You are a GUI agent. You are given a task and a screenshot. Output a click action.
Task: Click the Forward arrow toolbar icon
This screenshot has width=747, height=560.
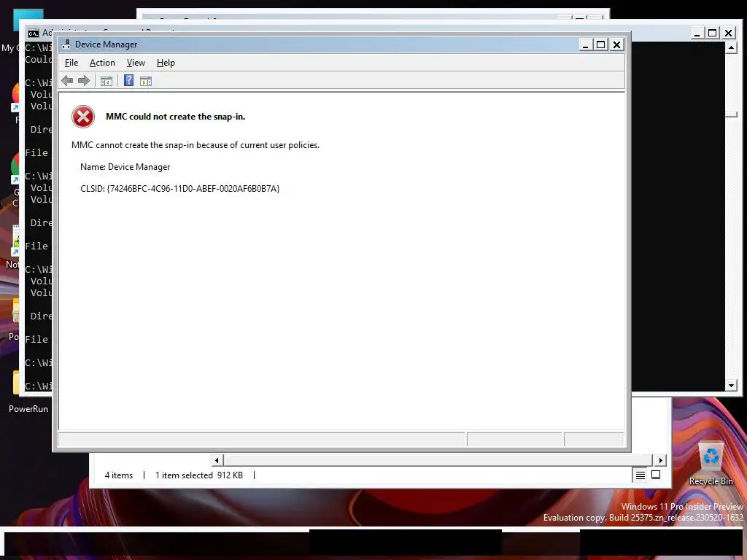point(84,81)
